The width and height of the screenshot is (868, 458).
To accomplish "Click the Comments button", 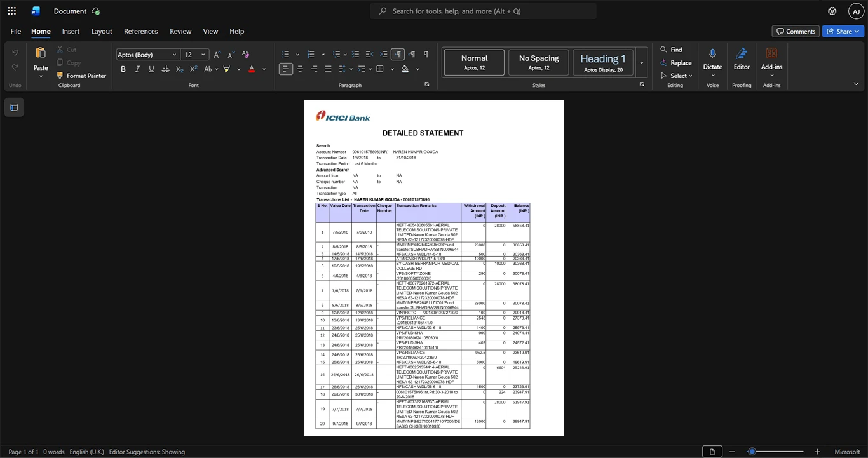I will point(795,31).
